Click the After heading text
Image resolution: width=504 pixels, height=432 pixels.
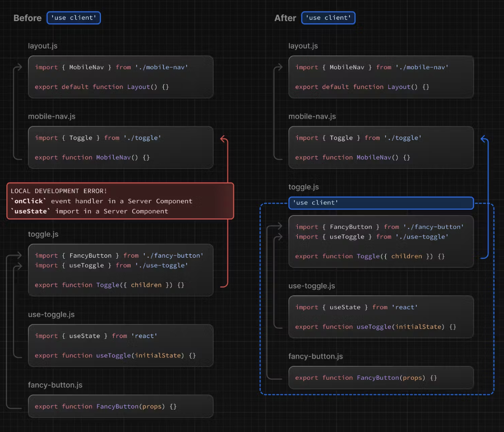285,18
